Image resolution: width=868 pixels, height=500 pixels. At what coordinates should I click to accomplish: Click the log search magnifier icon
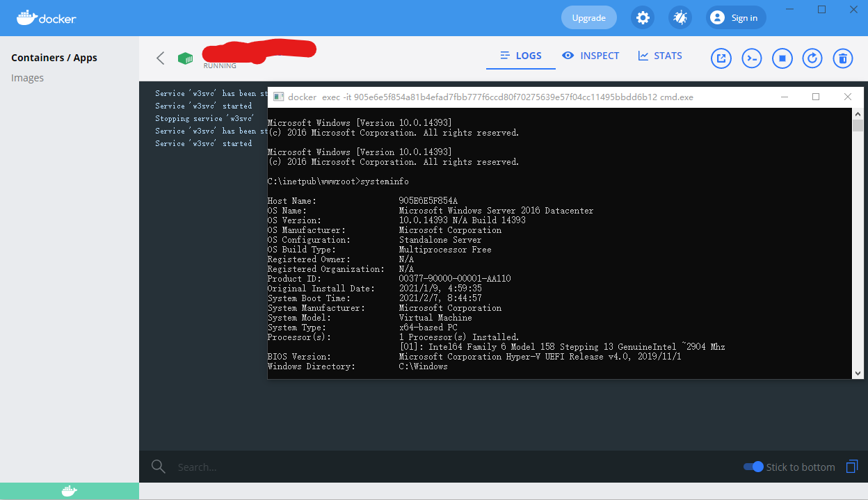click(x=159, y=467)
